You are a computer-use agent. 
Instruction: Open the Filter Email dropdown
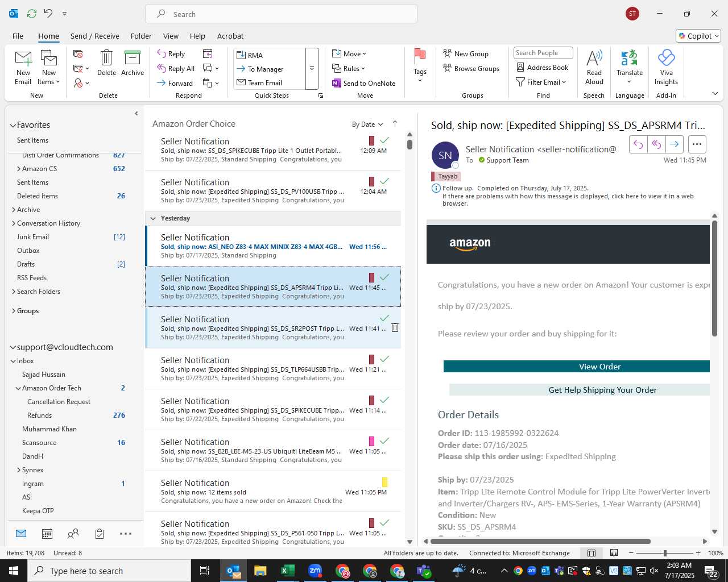541,82
